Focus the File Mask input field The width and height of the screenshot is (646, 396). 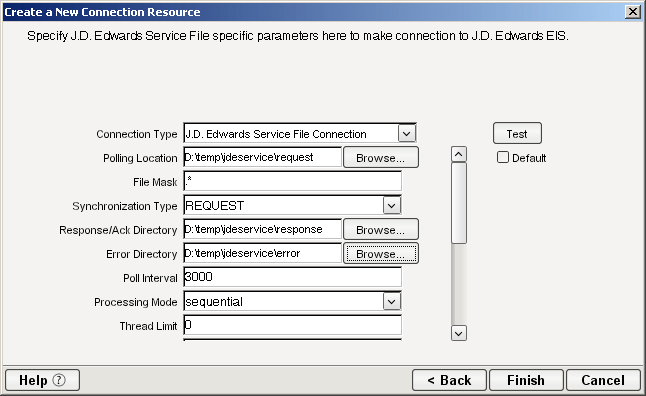[x=293, y=181]
